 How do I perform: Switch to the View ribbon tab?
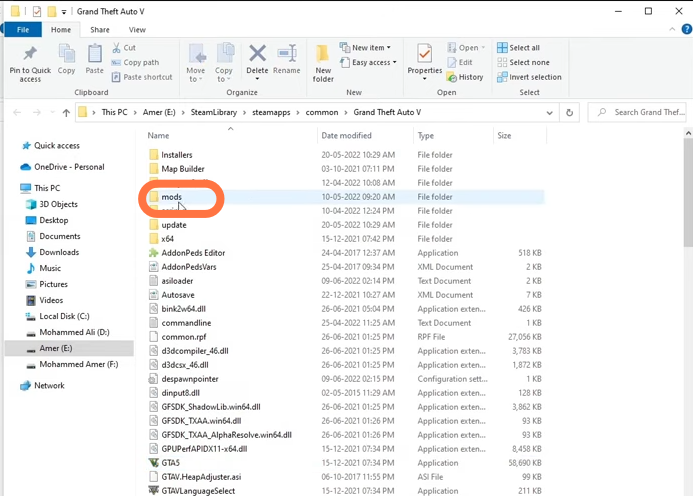[137, 30]
